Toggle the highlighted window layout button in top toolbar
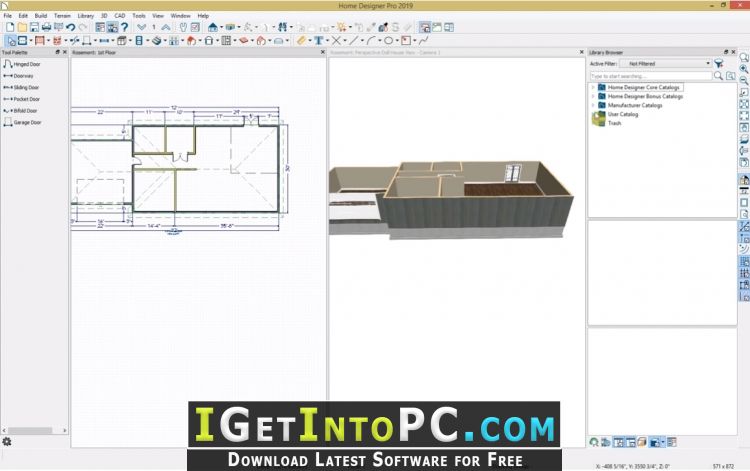This screenshot has width=750, height=471. [425, 27]
